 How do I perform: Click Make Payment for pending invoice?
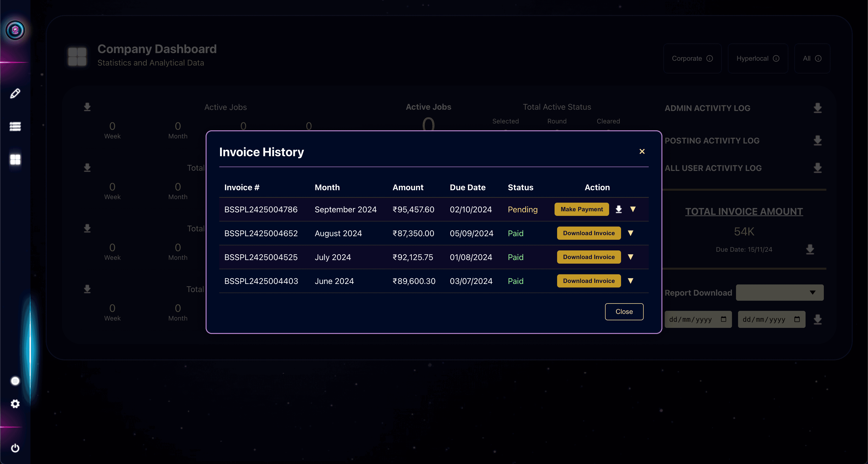pos(582,210)
